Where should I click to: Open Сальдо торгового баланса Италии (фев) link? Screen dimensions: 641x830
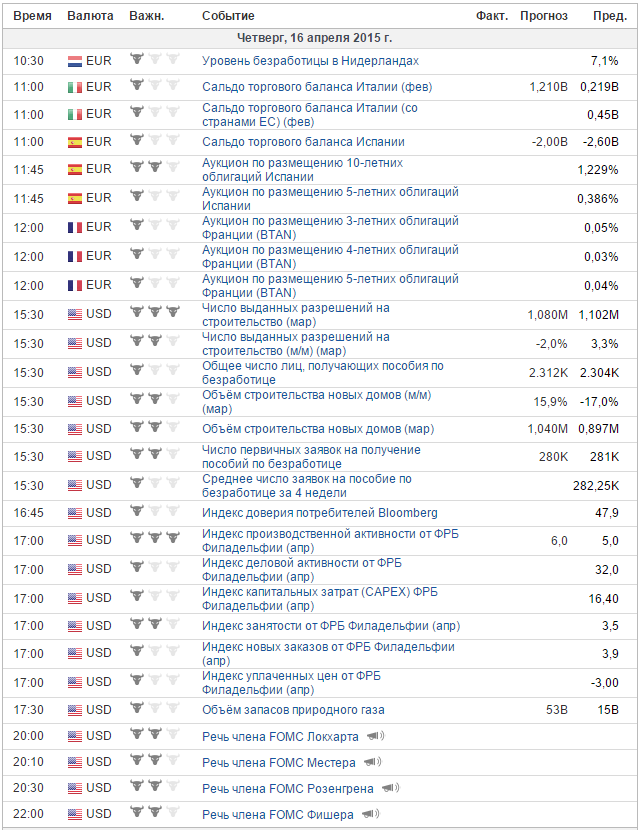pos(317,87)
